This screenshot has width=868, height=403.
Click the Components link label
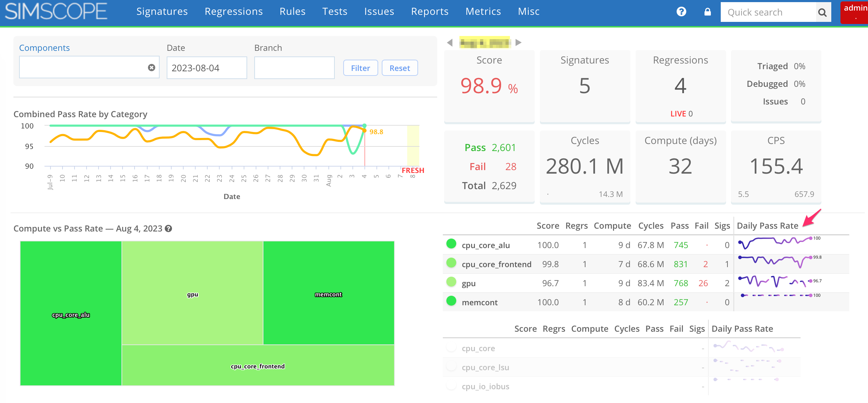pyautogui.click(x=44, y=48)
